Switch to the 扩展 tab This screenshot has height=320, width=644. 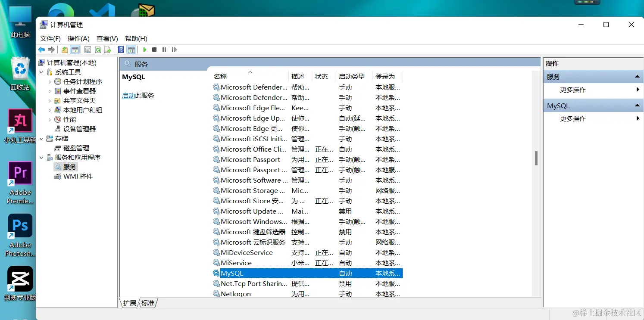coord(129,303)
